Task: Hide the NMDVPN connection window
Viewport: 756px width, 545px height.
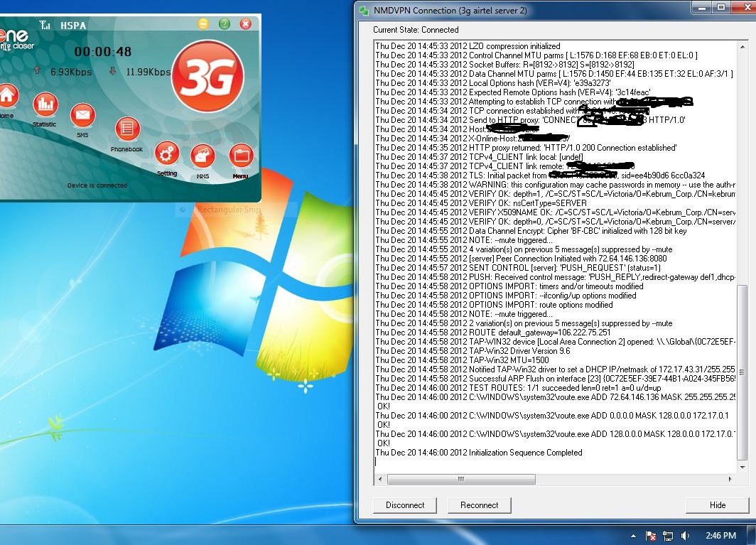Action: coord(718,505)
